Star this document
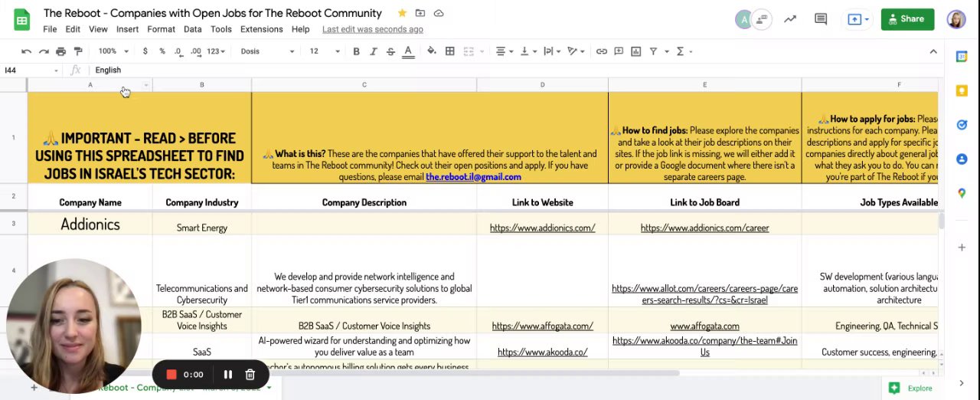 click(x=402, y=13)
